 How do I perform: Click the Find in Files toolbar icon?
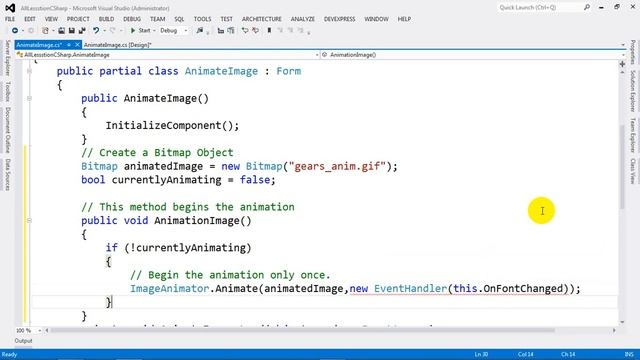200,31
